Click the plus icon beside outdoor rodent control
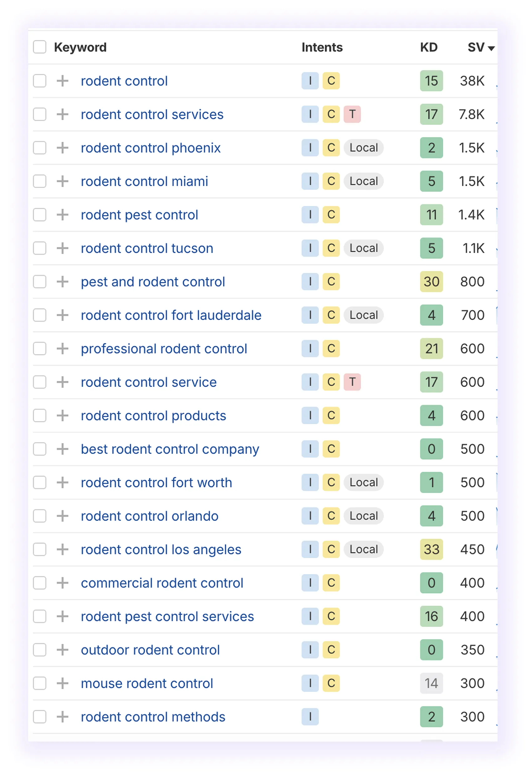The height and width of the screenshot is (776, 532). coord(62,650)
